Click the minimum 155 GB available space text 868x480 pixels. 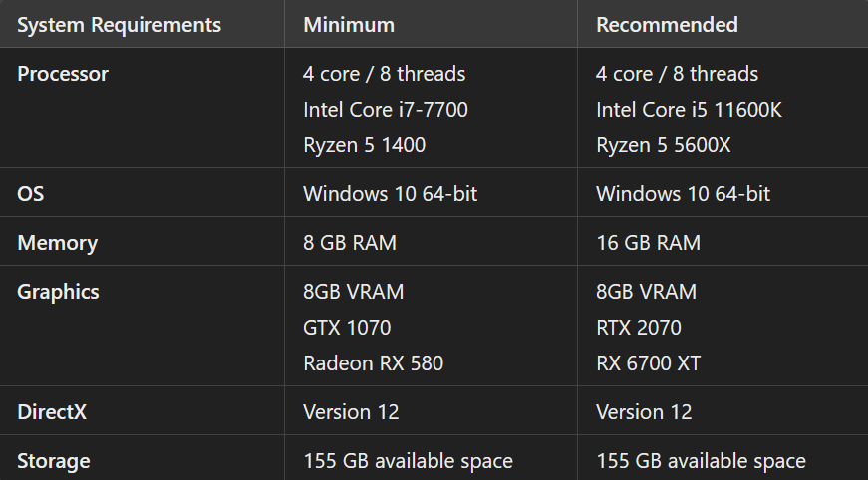[408, 461]
